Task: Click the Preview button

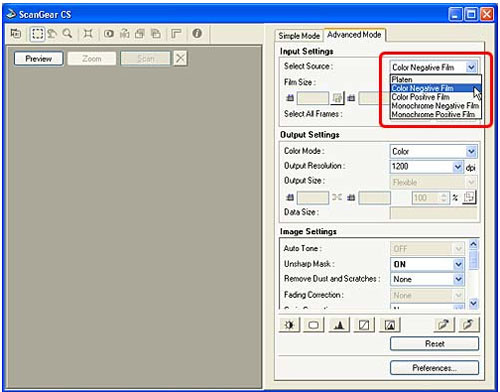Action: (39, 59)
